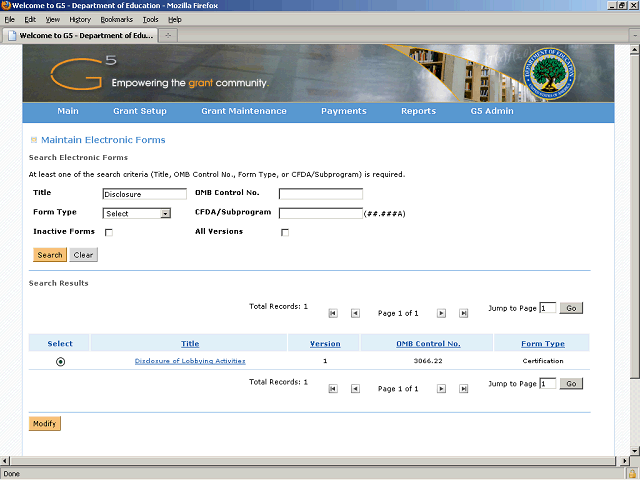Image resolution: width=640 pixels, height=480 pixels.
Task: Sort results by OMB Control No. column
Action: click(x=428, y=344)
